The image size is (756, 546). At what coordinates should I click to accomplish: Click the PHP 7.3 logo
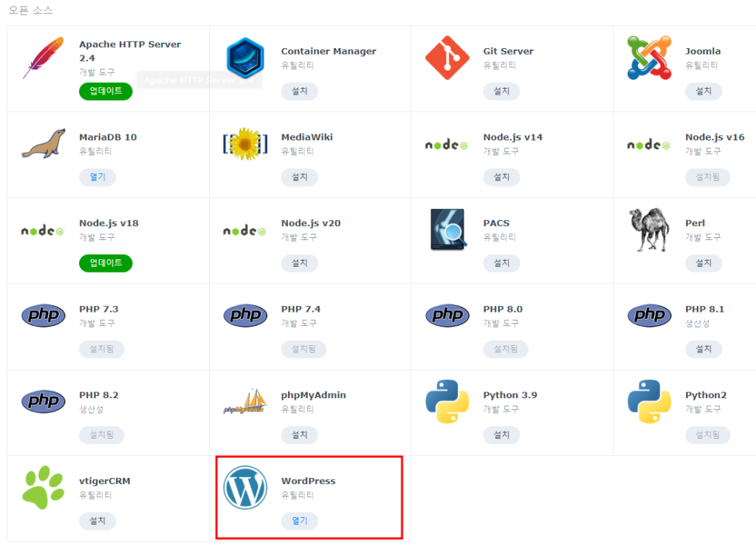[x=44, y=315]
